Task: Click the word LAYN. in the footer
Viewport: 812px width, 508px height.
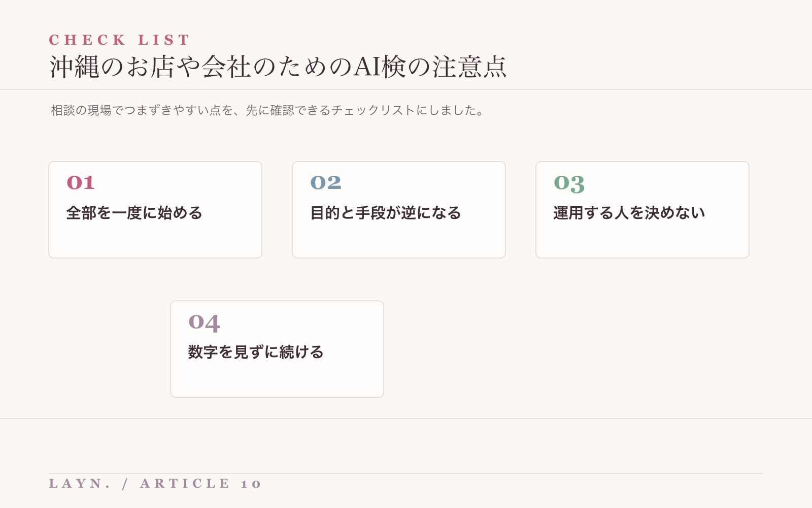Action: pyautogui.click(x=80, y=483)
